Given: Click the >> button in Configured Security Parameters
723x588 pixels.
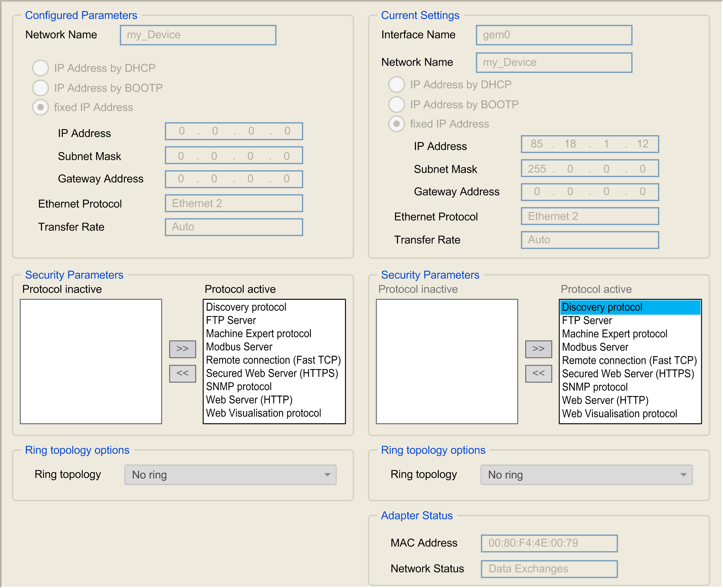Looking at the screenshot, I should [182, 349].
